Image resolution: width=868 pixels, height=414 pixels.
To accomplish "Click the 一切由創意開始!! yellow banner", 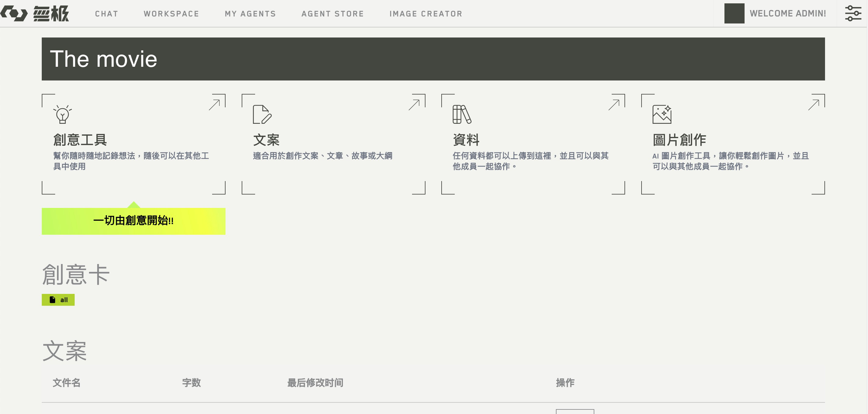I will point(133,221).
